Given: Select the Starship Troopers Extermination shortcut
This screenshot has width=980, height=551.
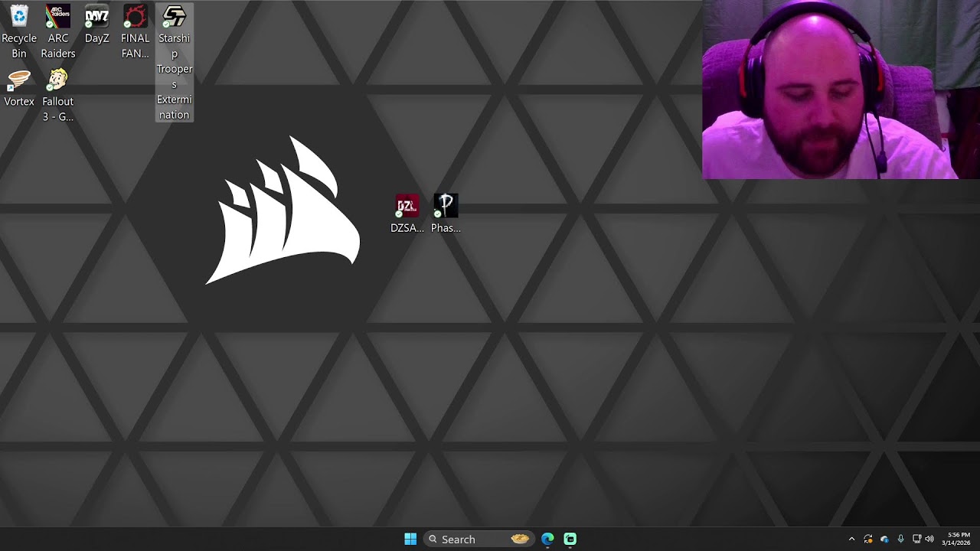Looking at the screenshot, I should (x=175, y=62).
